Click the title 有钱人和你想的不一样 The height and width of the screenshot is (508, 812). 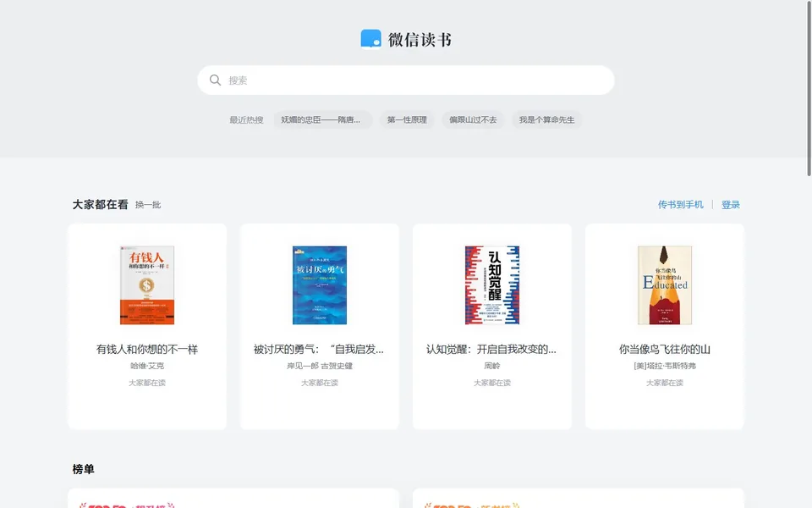[147, 350]
